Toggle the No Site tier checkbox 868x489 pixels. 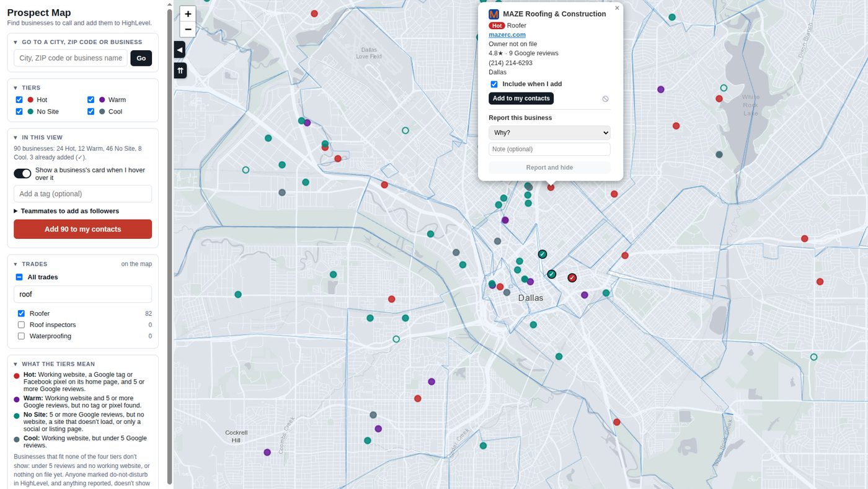pos(19,112)
